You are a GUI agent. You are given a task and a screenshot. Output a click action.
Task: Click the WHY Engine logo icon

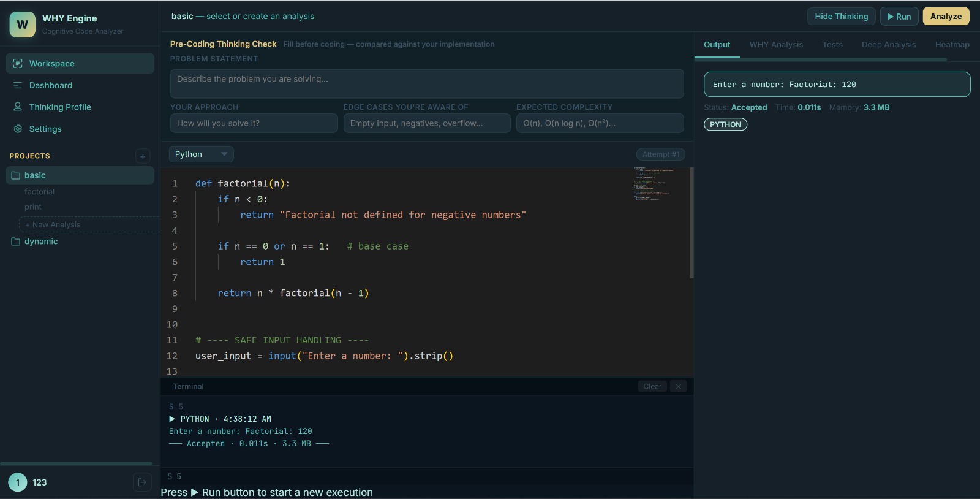(x=22, y=25)
